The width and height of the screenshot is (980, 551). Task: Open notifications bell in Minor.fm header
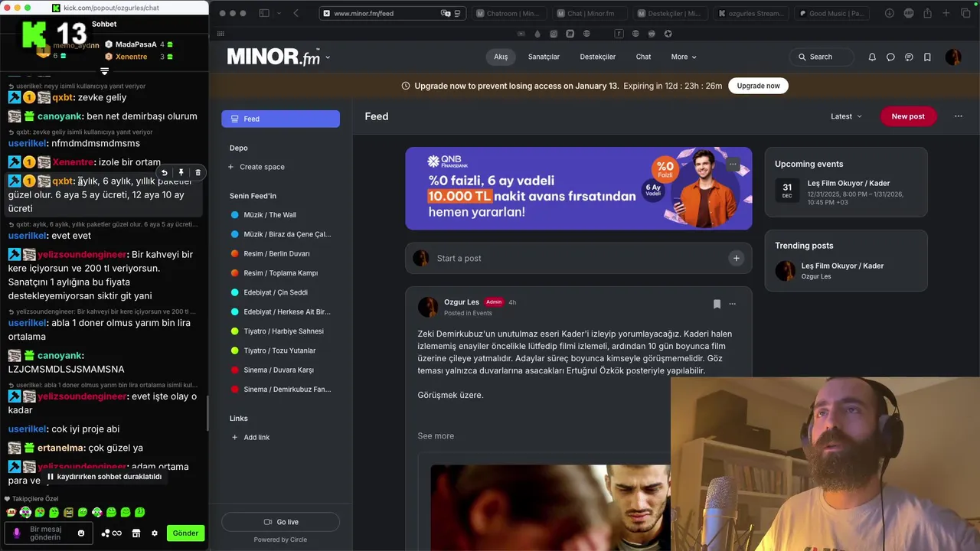click(872, 57)
